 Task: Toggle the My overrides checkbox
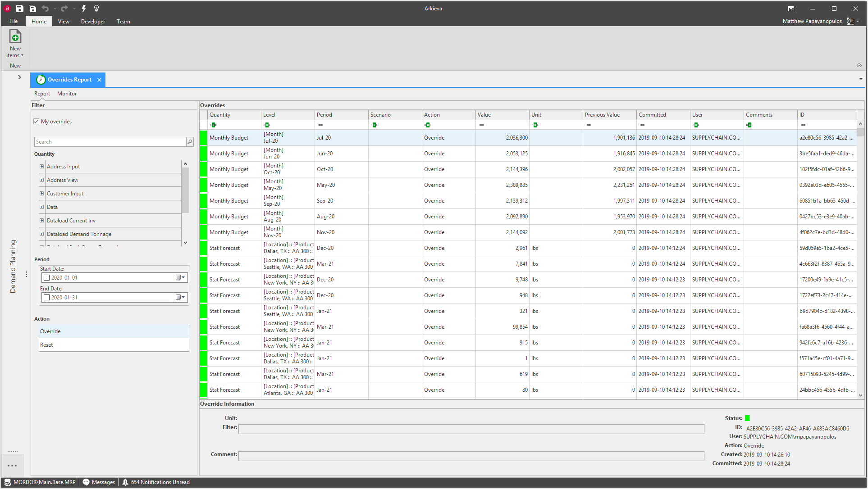tap(37, 122)
